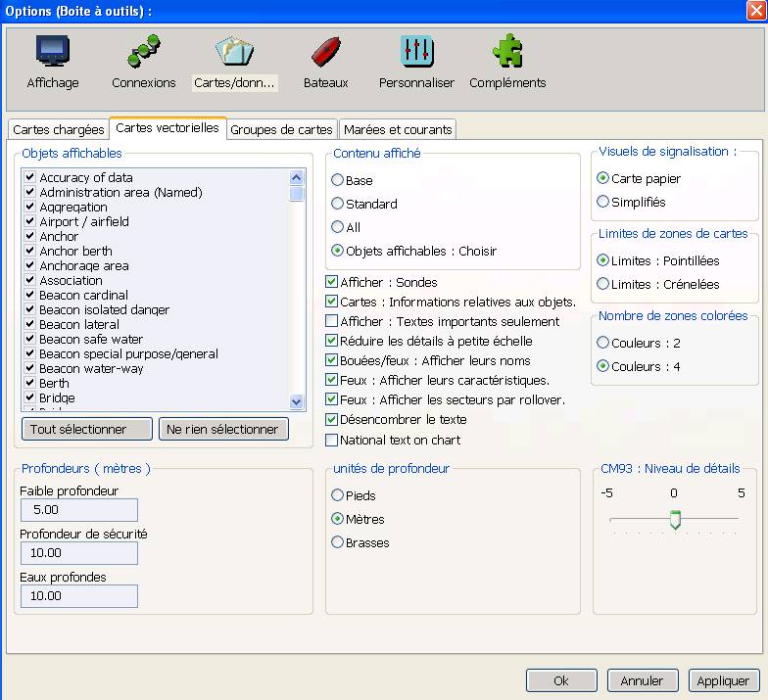Image resolution: width=768 pixels, height=700 pixels.
Task: Open the Affichage display settings icon
Action: pyautogui.click(x=53, y=53)
